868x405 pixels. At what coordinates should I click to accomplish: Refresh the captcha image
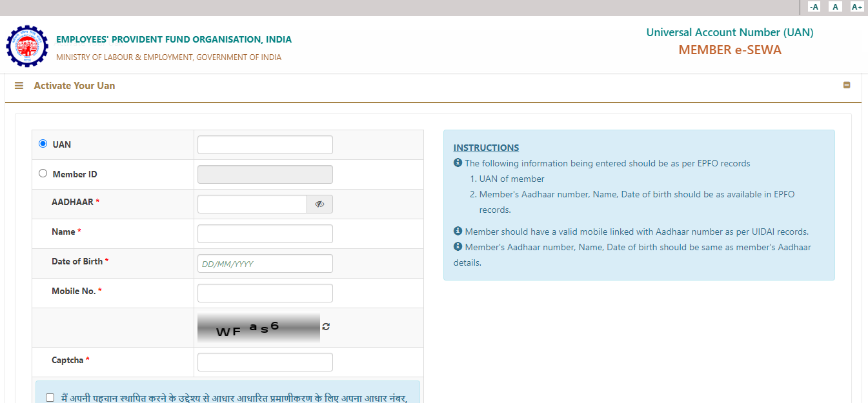326,327
